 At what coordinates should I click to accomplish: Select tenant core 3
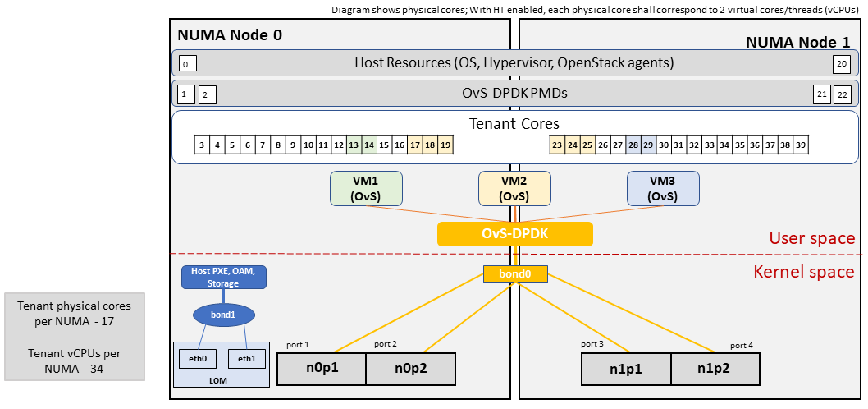203,145
